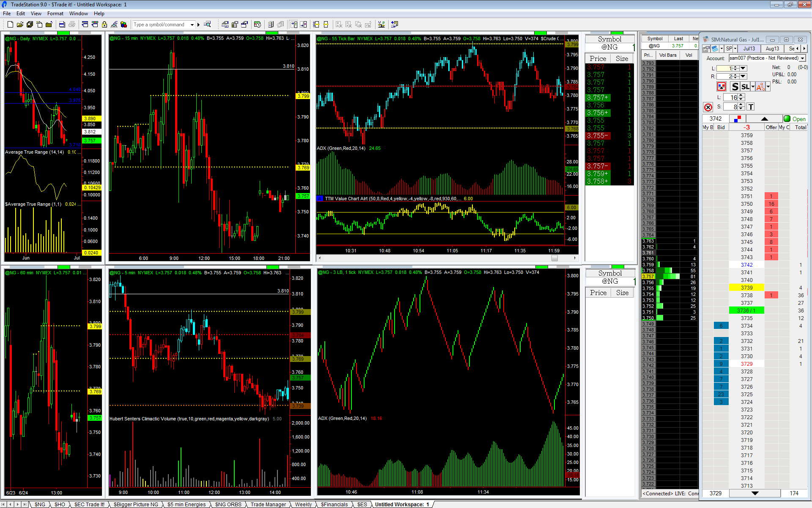Click the A icon beside TTM Value Chart

coord(320,199)
